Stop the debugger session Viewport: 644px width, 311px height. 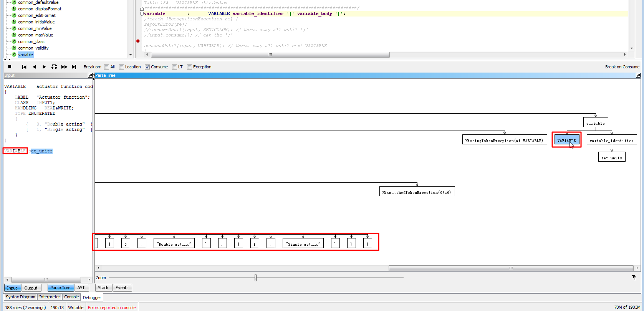10,67
